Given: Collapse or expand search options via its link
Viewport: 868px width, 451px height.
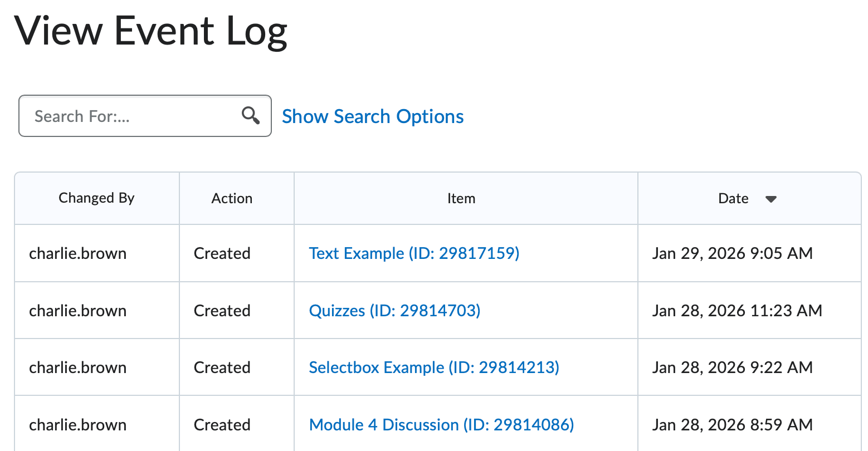Looking at the screenshot, I should (x=372, y=116).
